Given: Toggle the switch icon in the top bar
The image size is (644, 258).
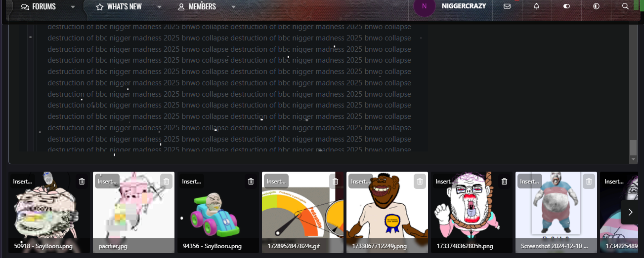Looking at the screenshot, I should [566, 6].
